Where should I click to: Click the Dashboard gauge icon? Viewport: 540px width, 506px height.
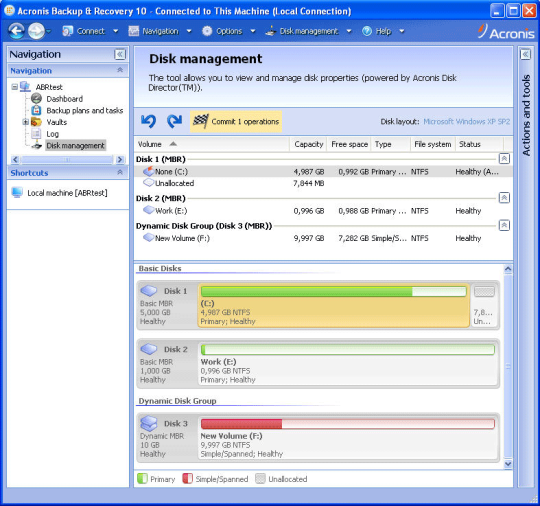pos(36,99)
